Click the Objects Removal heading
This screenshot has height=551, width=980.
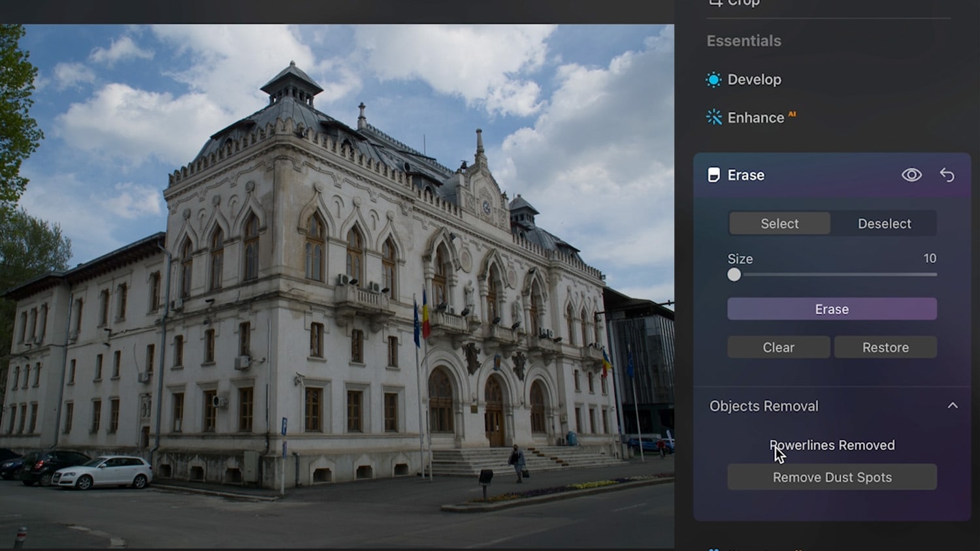click(x=764, y=406)
